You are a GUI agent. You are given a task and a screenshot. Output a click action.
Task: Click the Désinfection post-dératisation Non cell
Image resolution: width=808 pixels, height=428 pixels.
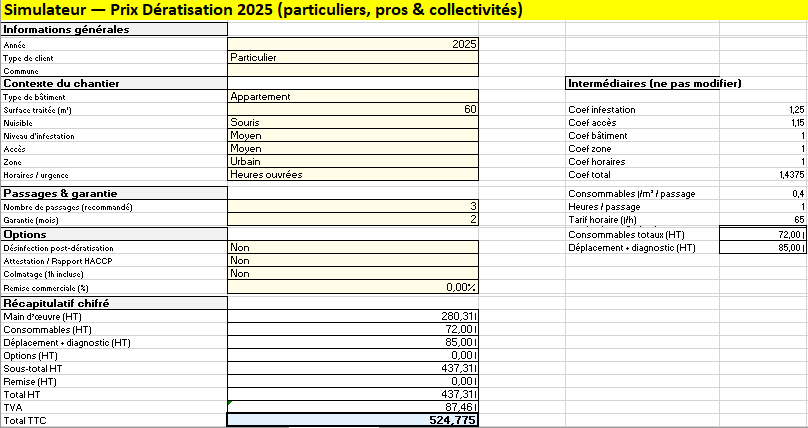tap(354, 247)
